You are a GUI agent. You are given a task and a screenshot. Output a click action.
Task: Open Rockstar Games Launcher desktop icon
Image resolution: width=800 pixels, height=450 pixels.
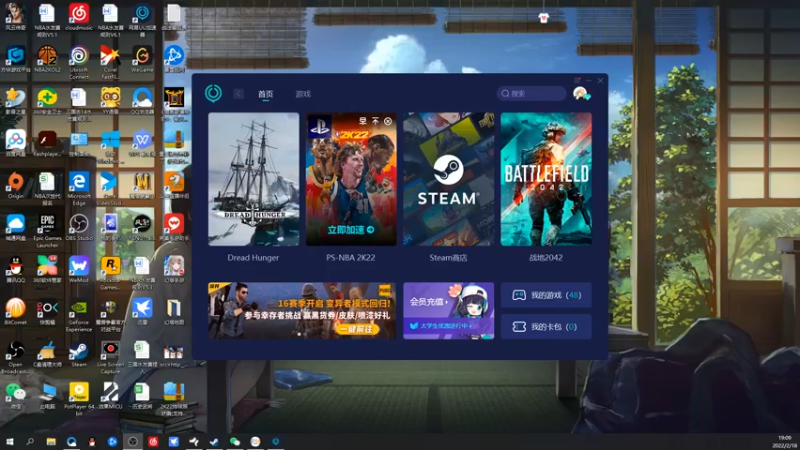[x=110, y=273]
